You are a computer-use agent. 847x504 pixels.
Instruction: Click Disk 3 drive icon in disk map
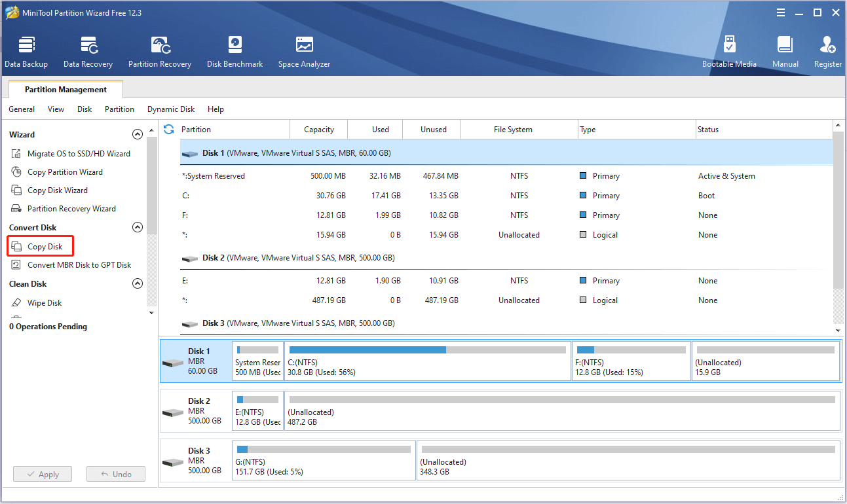(173, 462)
